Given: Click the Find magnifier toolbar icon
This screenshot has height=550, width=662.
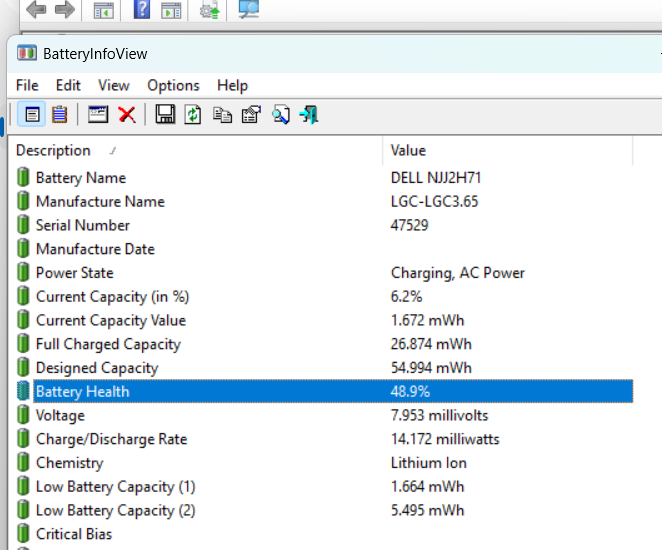Looking at the screenshot, I should coord(281,114).
